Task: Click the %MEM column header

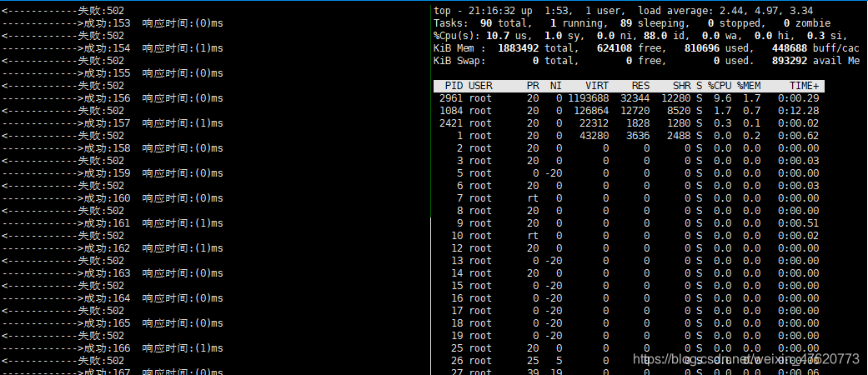Action: point(749,86)
